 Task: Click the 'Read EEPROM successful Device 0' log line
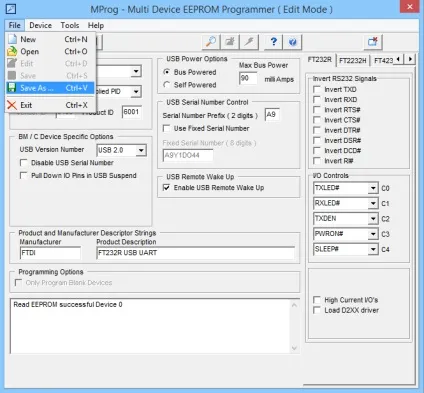68,305
